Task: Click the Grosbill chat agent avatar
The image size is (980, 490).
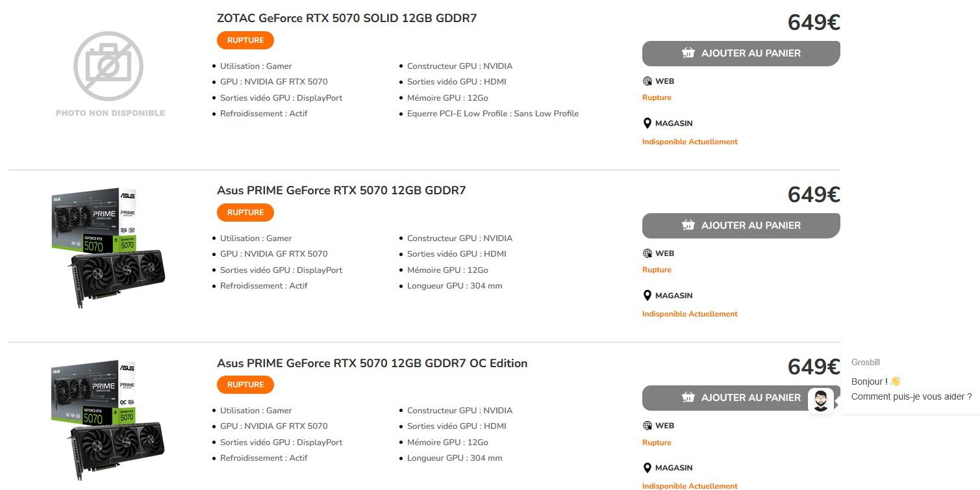Action: [821, 400]
